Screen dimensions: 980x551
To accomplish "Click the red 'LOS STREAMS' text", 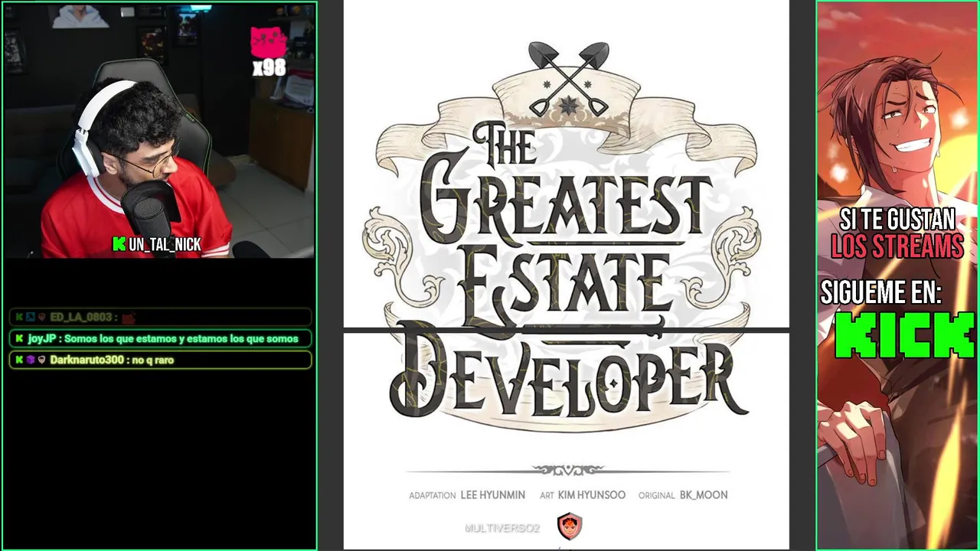I will (x=897, y=246).
